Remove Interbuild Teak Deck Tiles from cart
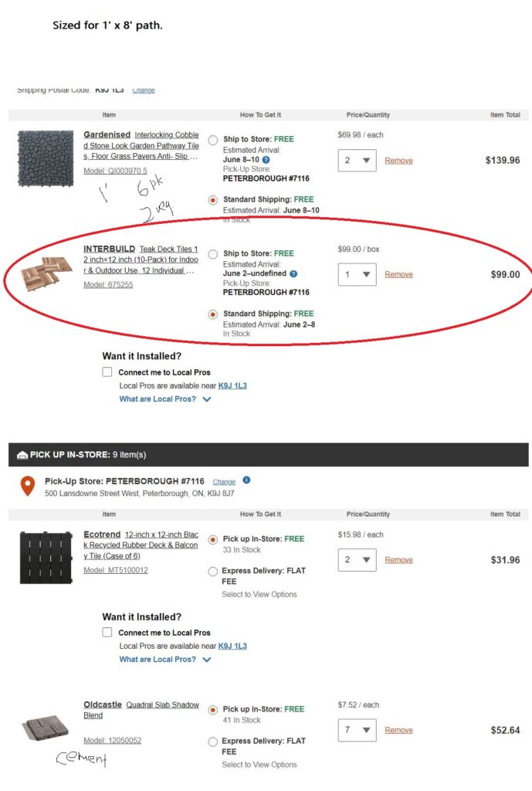This screenshot has height=791, width=532. point(398,274)
